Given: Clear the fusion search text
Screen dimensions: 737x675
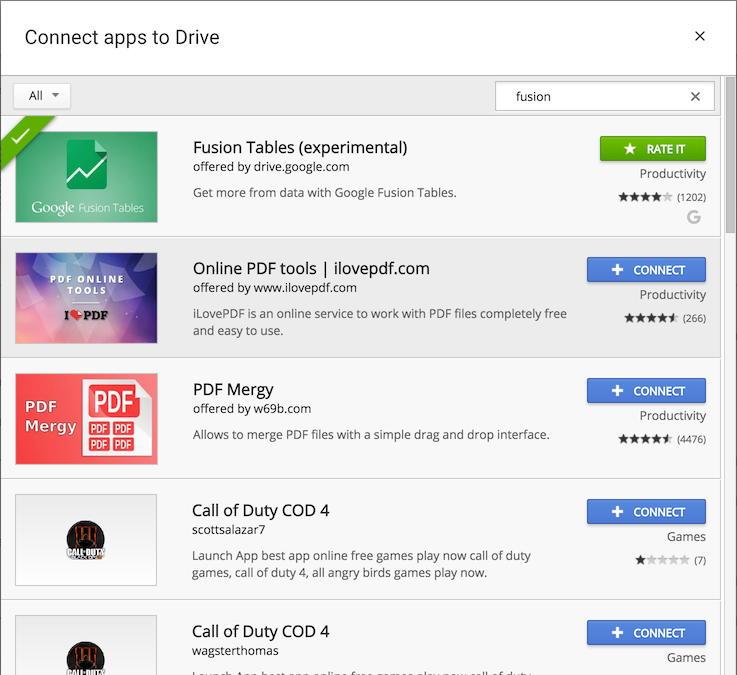Looking at the screenshot, I should click(x=695, y=97).
